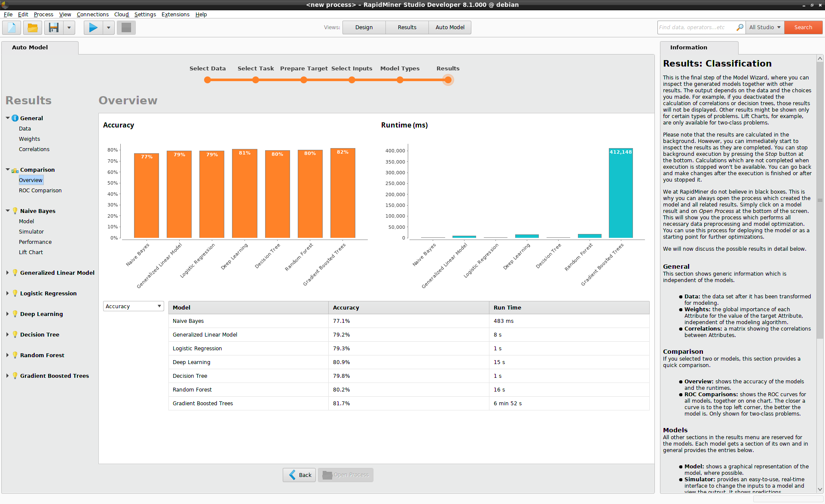Expand the Gradient Boosted Trees section
Screen dimensions: 825x504
(x=7, y=376)
